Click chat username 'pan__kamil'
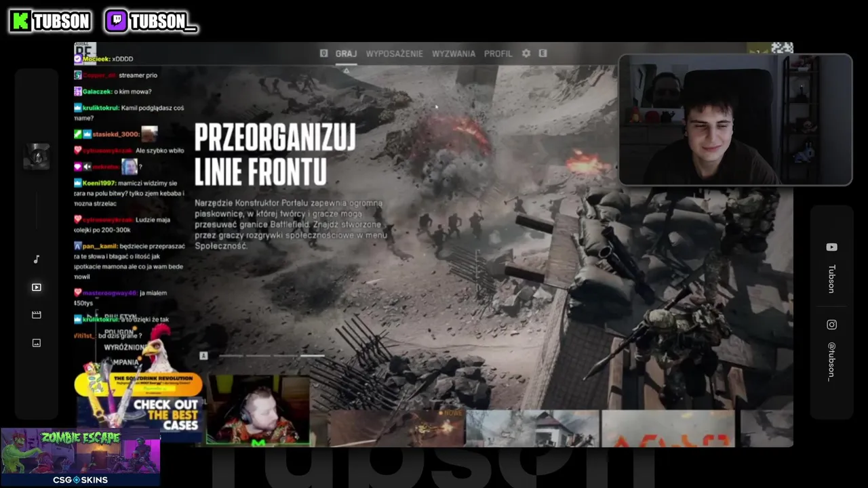868x488 pixels. pyautogui.click(x=101, y=246)
